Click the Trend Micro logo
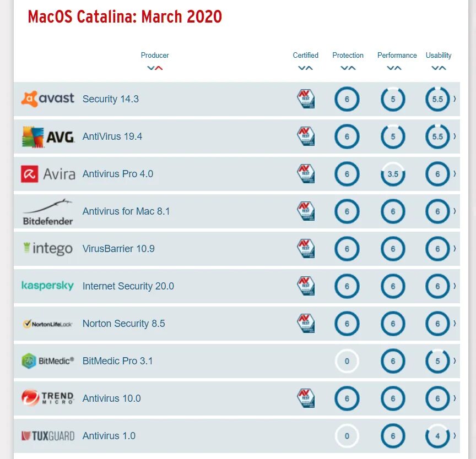The width and height of the screenshot is (476, 459). (48, 398)
